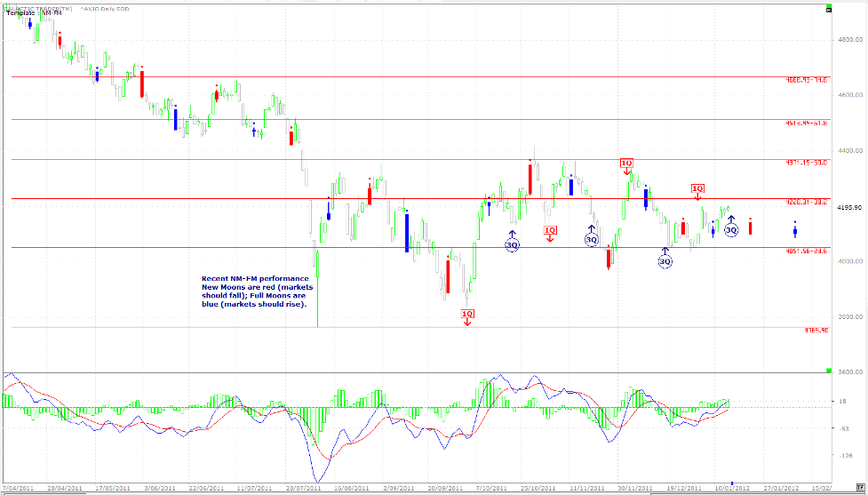
Task: Click the 3600.00 price axis label
Action: point(849,372)
